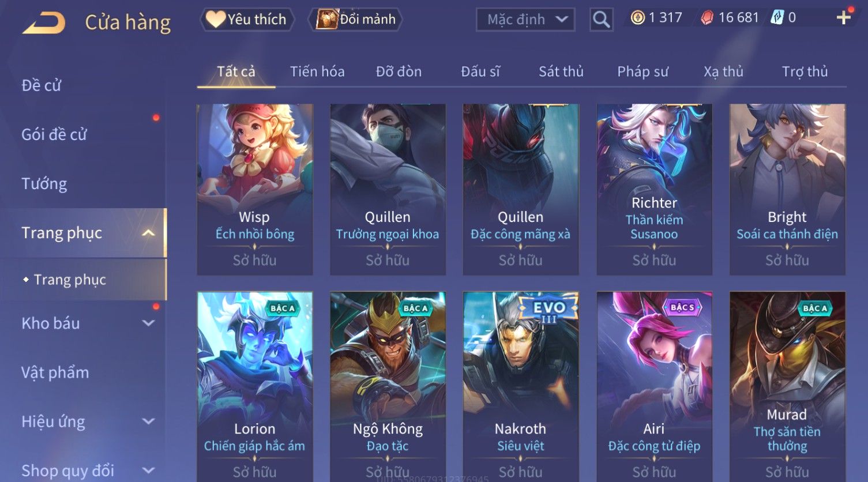Open the Mặc định sort dropdown
The height and width of the screenshot is (482, 868).
(x=525, y=20)
